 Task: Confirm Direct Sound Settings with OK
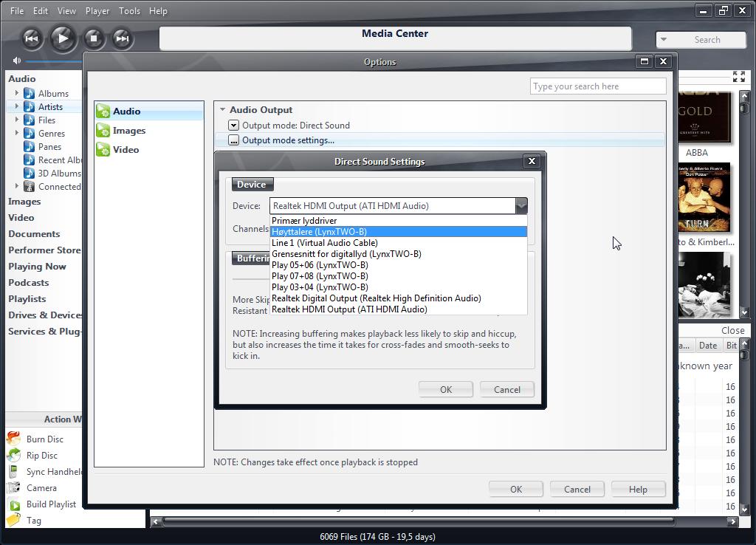[x=446, y=390]
